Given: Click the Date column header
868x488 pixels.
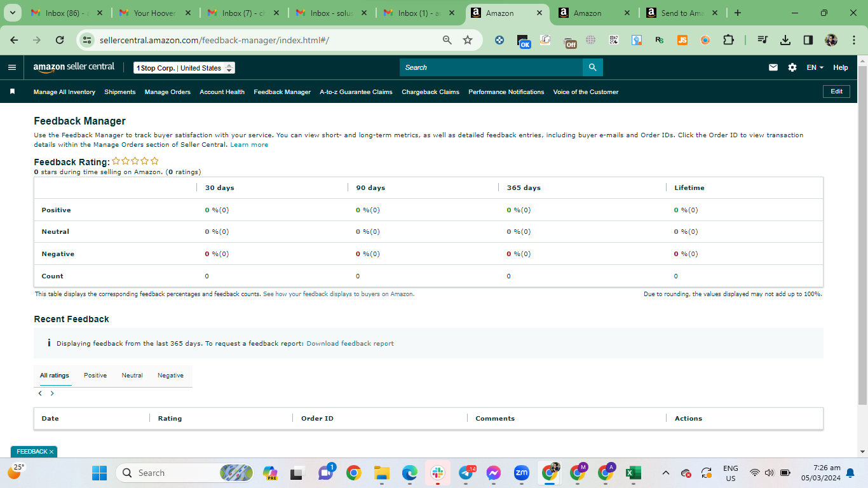Looking at the screenshot, I should (x=50, y=419).
